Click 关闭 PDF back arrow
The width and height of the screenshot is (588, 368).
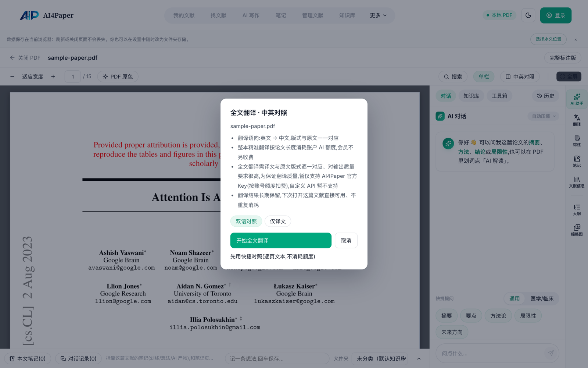(25, 58)
